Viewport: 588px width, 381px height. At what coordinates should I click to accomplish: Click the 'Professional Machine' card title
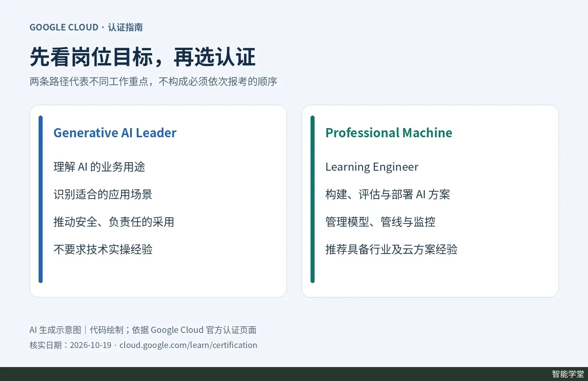click(389, 133)
